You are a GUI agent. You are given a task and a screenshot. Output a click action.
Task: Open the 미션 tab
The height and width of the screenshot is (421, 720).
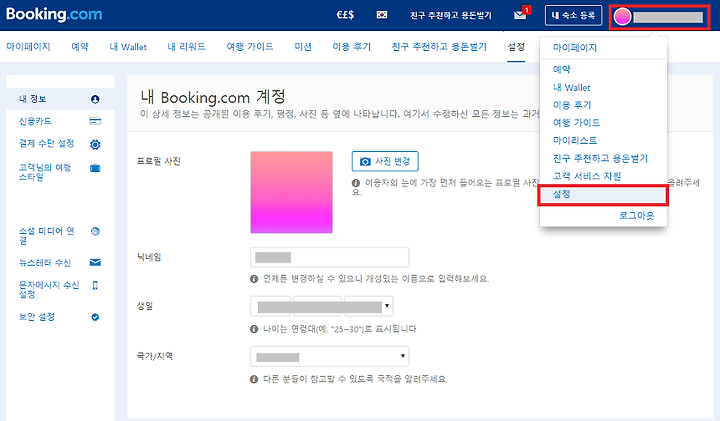coord(303,47)
